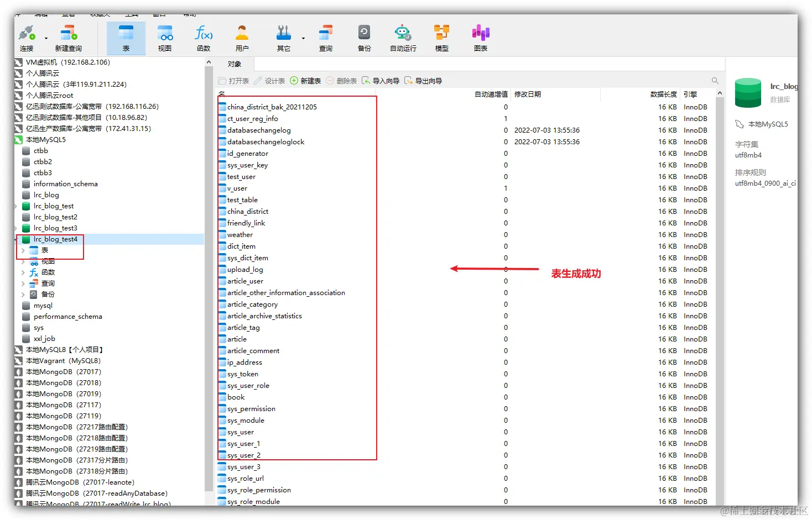Select the sys_role_permission table
The width and height of the screenshot is (812, 520).
tap(259, 490)
